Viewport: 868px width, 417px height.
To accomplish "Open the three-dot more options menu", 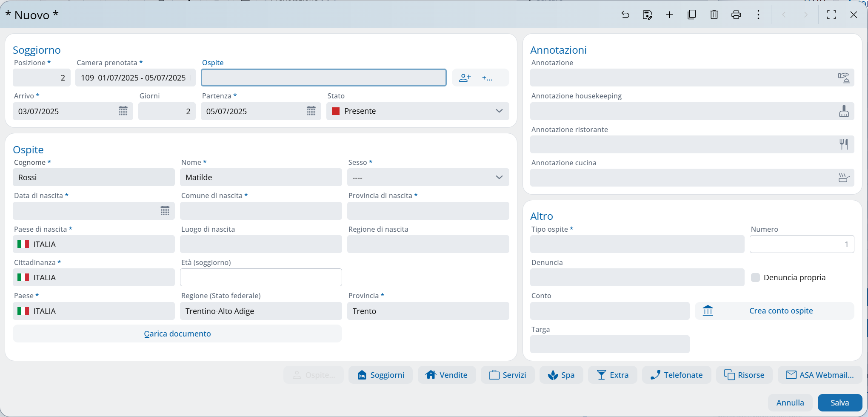I will click(x=758, y=15).
